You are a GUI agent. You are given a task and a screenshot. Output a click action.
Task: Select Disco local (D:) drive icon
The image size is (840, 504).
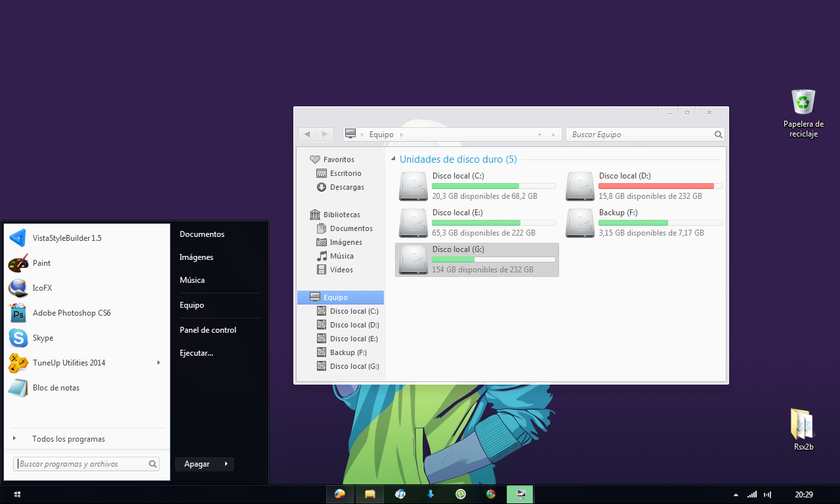(x=580, y=186)
